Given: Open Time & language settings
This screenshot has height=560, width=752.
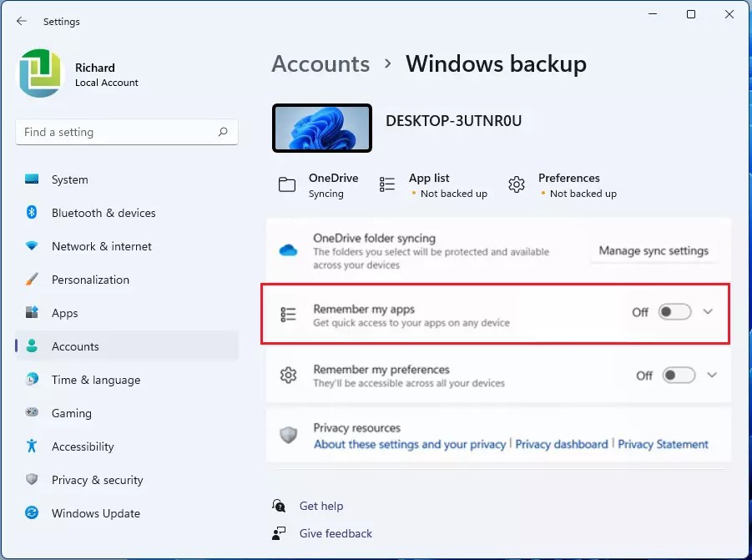Looking at the screenshot, I should pos(127,379).
